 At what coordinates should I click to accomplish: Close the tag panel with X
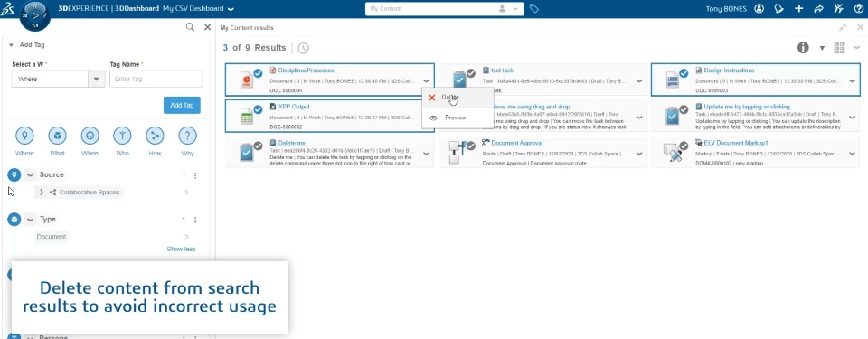point(208,27)
